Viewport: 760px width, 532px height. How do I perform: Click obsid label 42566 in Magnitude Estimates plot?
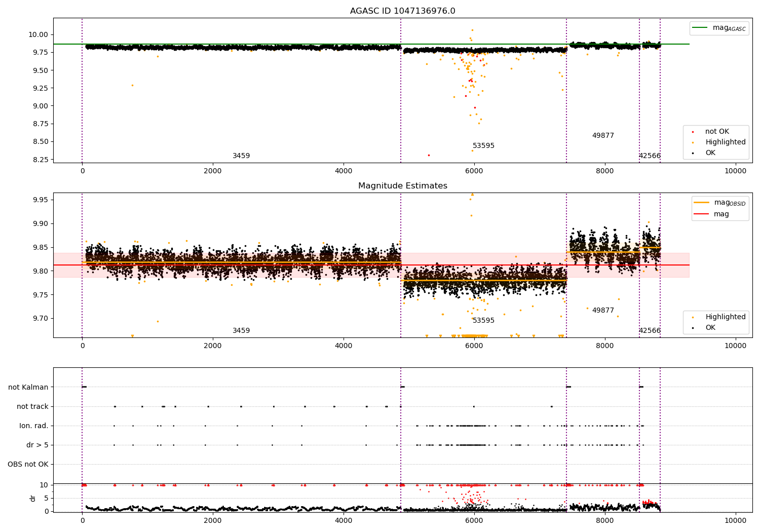650,331
